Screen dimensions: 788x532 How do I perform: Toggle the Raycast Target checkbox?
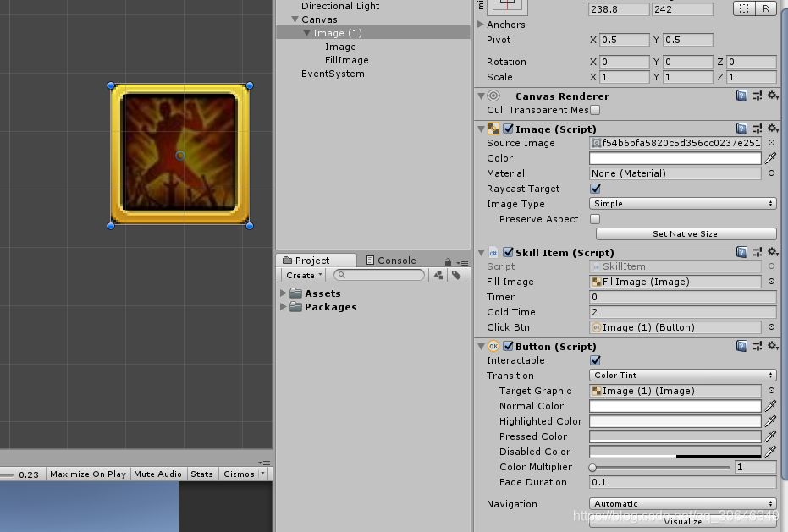point(595,189)
